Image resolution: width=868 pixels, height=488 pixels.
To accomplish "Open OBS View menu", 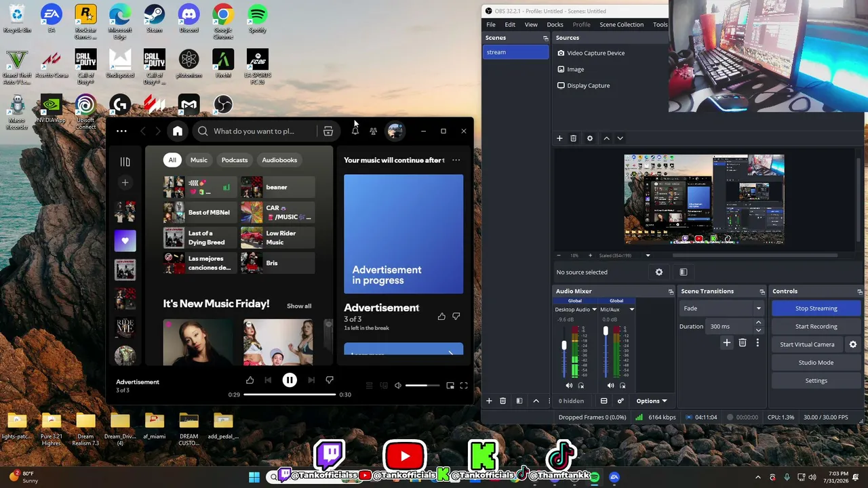I will [531, 24].
